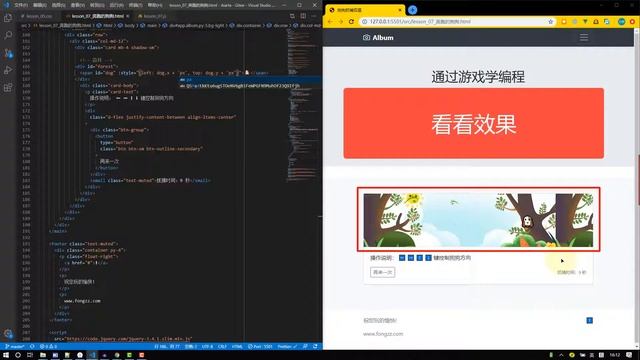Show hidden system tray icons
Viewport: 640px width, 360px height.
pyautogui.click(x=561, y=355)
